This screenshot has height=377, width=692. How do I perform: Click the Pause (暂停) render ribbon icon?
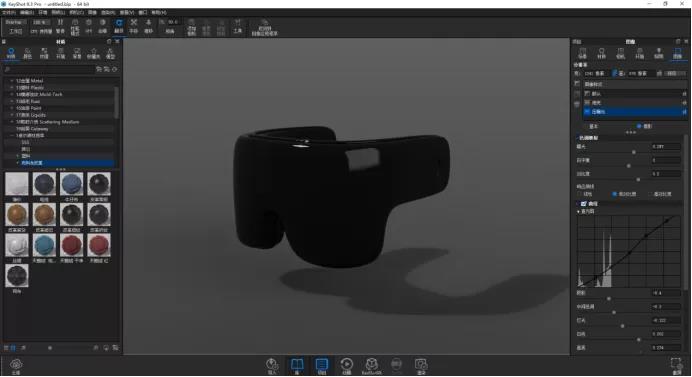click(x=60, y=26)
